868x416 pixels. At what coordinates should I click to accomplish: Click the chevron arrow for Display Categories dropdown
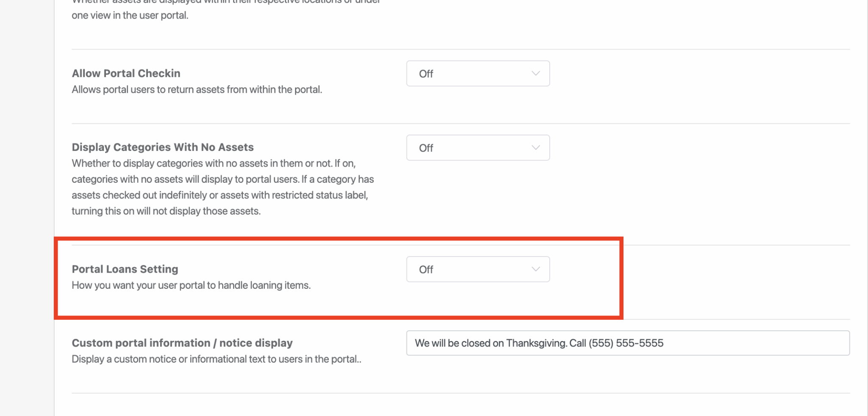pyautogui.click(x=535, y=148)
